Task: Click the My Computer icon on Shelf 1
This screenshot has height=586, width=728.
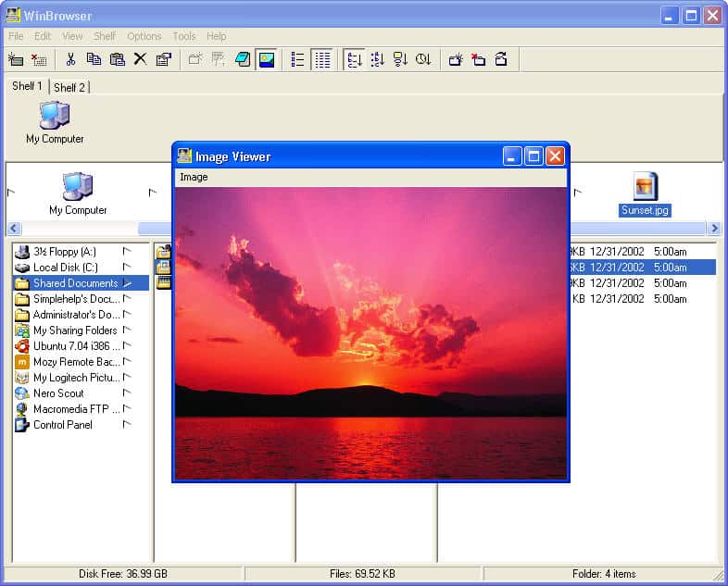Action: [x=55, y=116]
